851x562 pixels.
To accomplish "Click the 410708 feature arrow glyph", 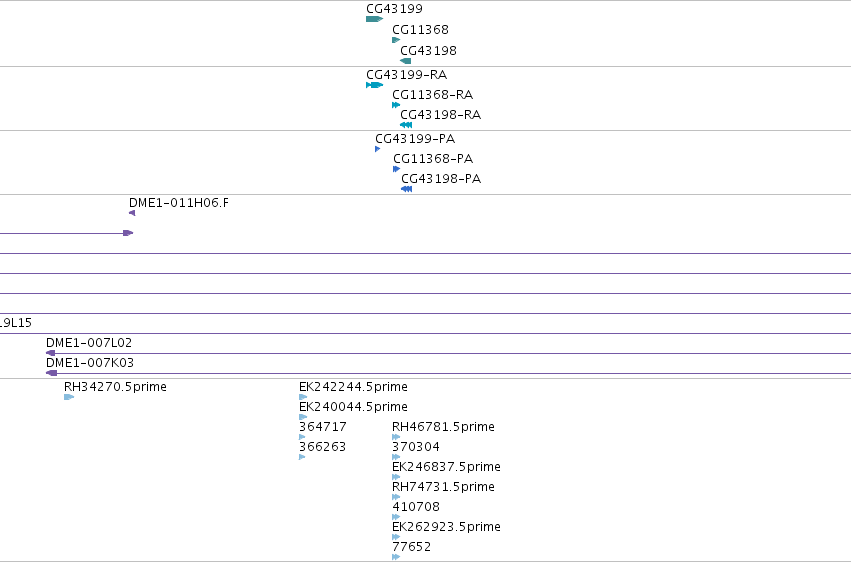I will pyautogui.click(x=396, y=517).
